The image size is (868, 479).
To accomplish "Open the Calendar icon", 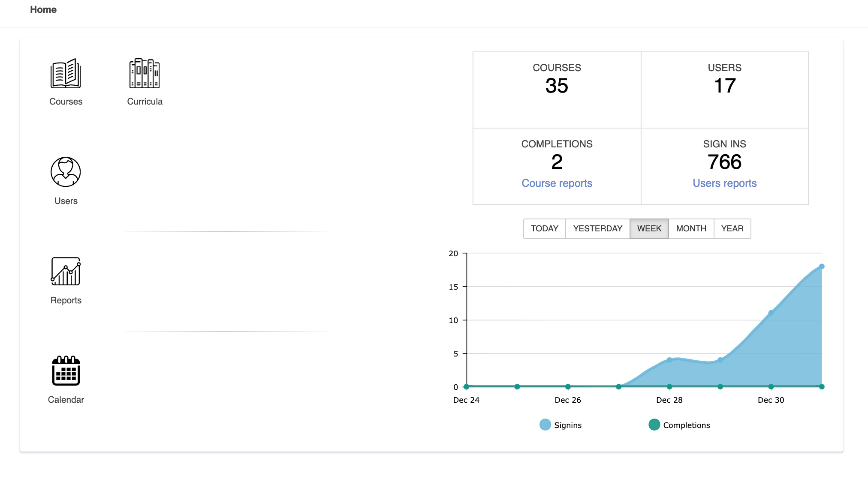I will click(66, 371).
